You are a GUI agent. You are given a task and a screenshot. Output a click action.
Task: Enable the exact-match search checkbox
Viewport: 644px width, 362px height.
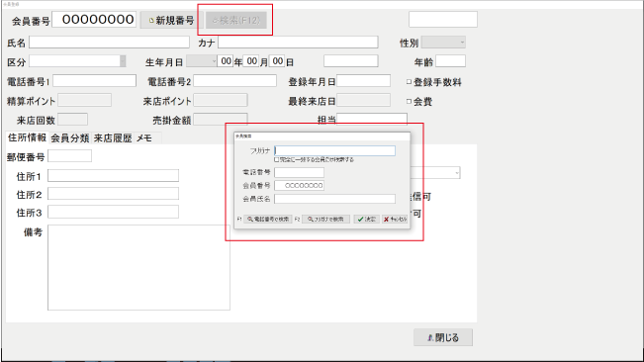(276, 159)
